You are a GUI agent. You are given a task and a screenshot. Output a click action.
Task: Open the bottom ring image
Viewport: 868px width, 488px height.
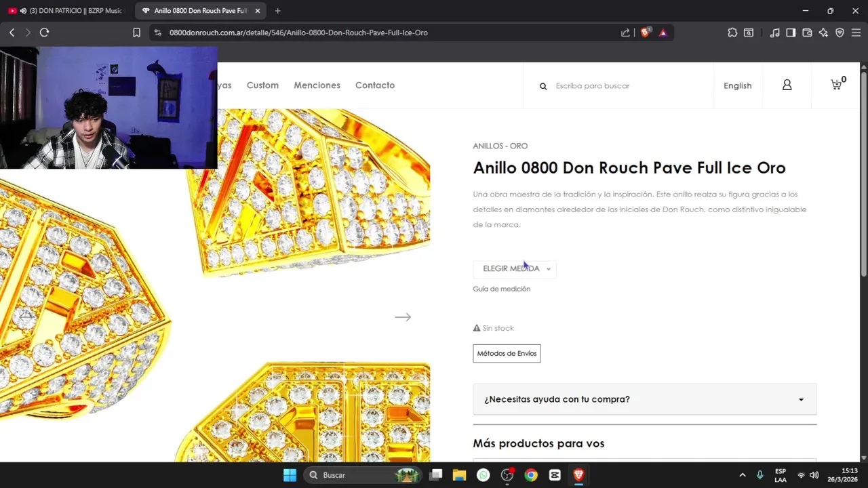[x=302, y=411]
